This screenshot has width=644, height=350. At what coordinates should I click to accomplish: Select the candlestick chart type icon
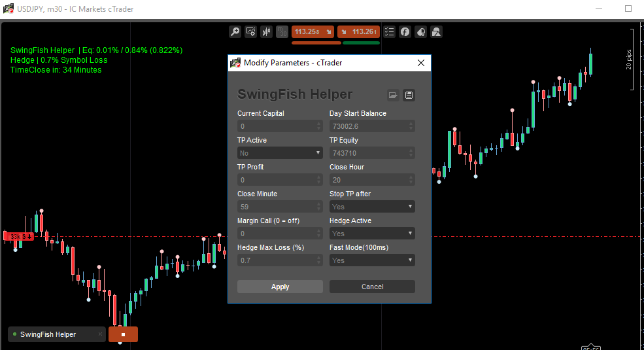(266, 31)
